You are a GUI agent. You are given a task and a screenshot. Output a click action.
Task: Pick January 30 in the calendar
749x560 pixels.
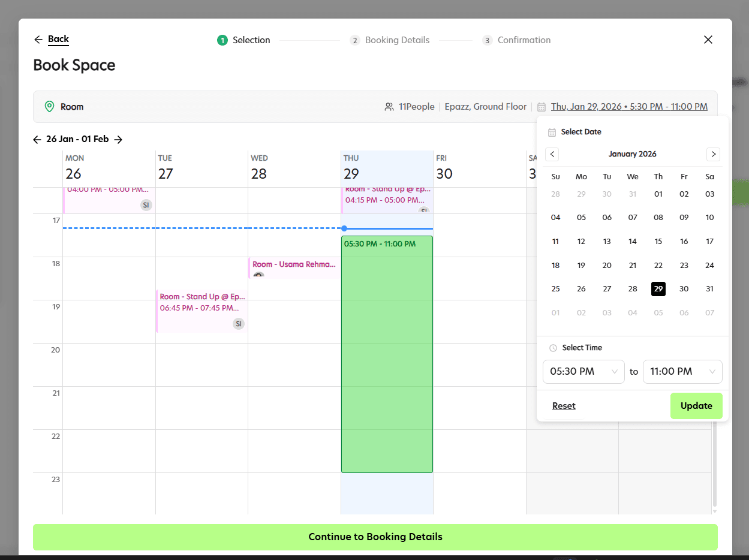684,289
